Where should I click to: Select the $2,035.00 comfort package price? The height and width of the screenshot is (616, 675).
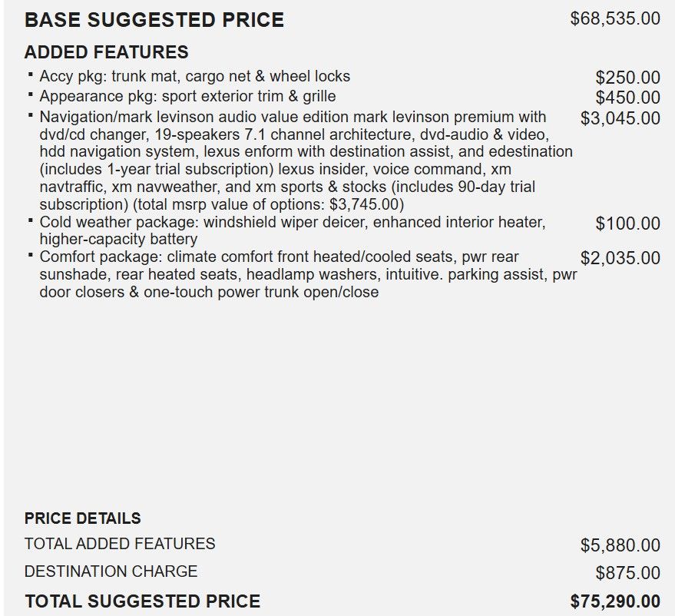(620, 258)
